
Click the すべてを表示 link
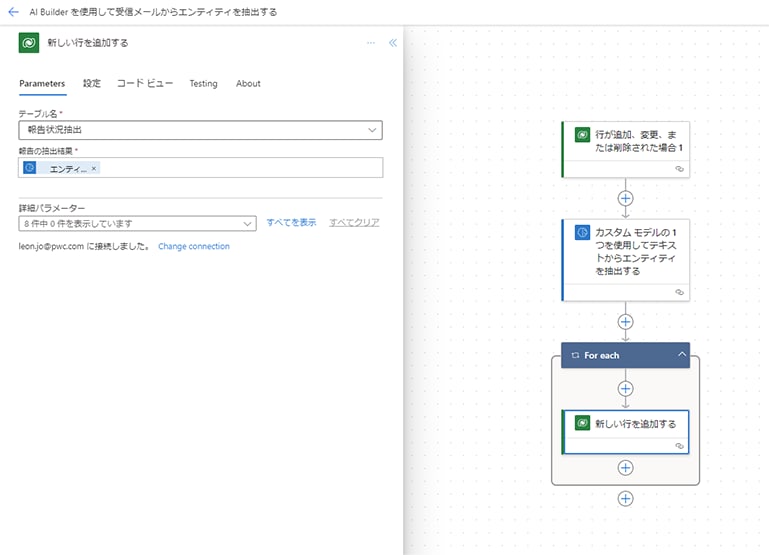[x=291, y=223]
